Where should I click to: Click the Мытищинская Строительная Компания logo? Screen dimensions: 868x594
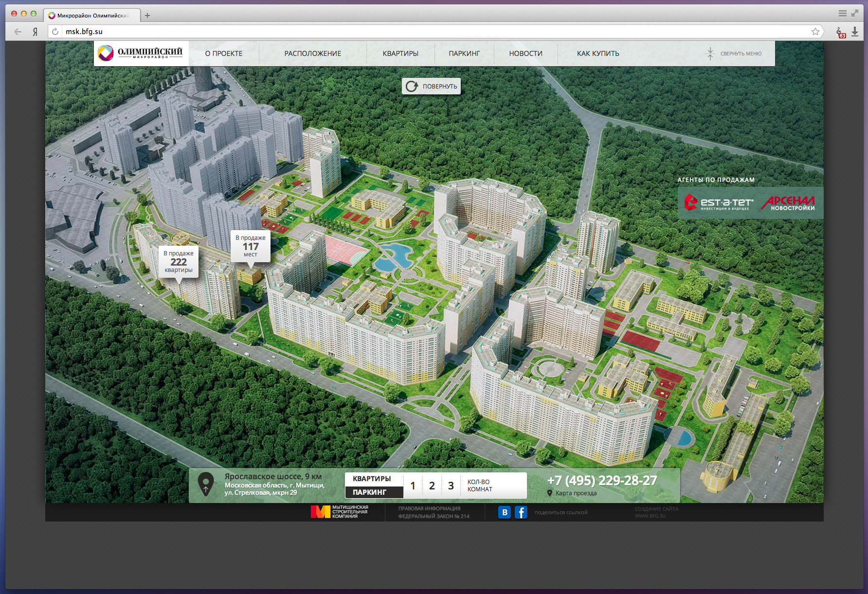coord(340,512)
